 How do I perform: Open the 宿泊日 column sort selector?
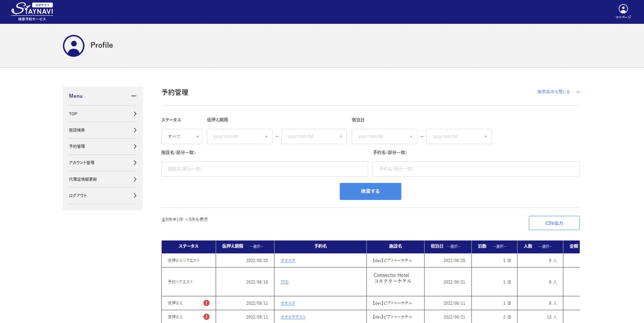pos(454,247)
